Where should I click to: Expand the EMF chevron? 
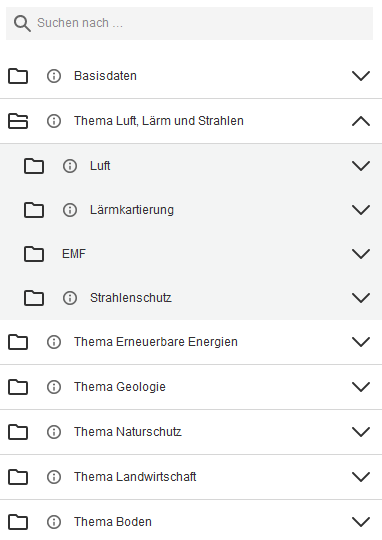coord(361,254)
